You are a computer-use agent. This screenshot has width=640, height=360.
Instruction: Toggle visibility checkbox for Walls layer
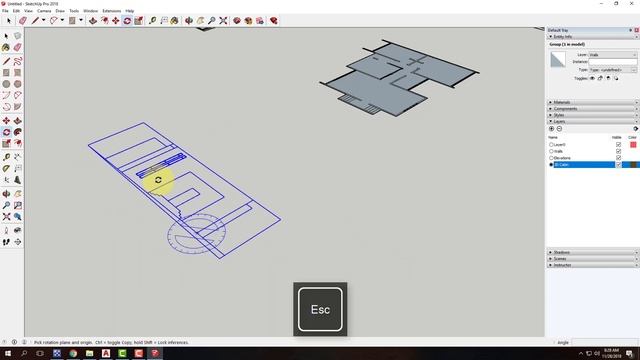(618, 151)
